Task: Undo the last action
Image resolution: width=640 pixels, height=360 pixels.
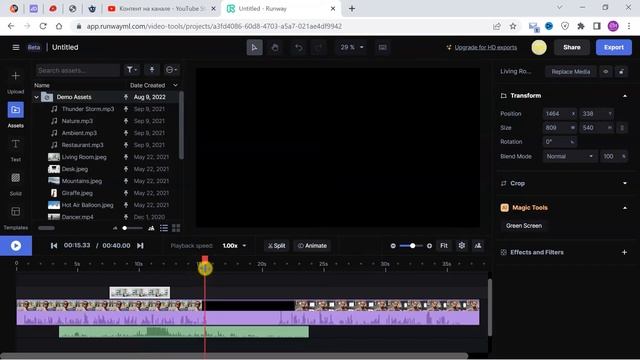Action: pos(299,47)
